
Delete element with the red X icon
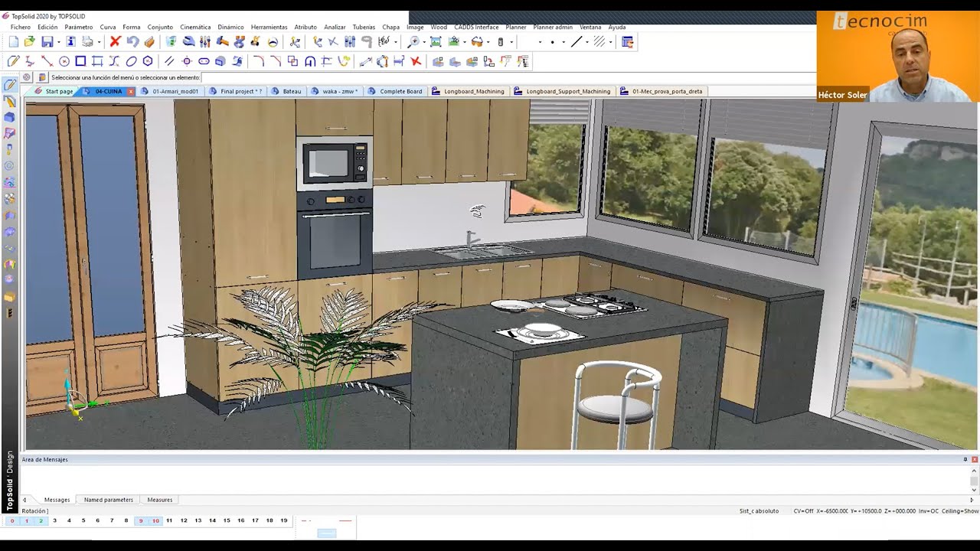116,42
